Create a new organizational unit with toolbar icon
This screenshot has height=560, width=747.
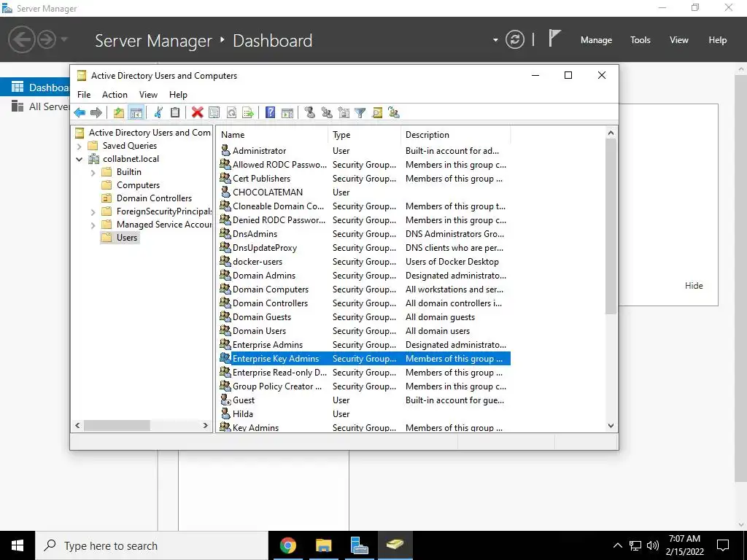[344, 113]
